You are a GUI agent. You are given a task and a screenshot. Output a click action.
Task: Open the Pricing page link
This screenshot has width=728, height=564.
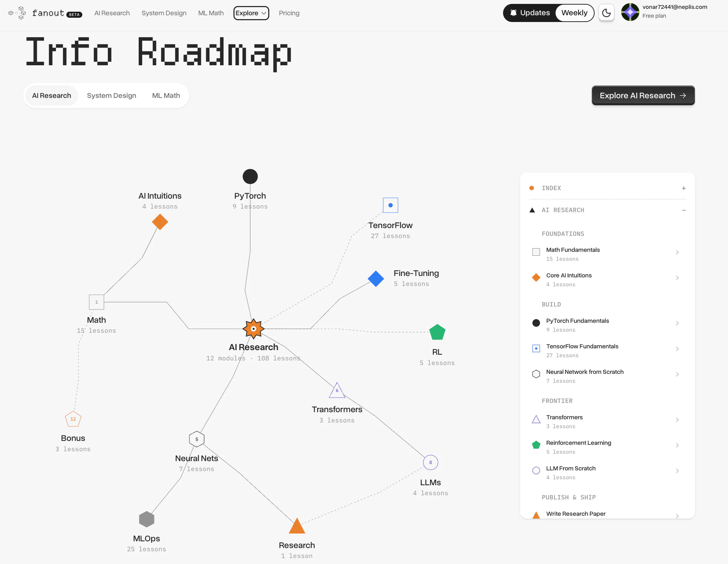tap(289, 13)
